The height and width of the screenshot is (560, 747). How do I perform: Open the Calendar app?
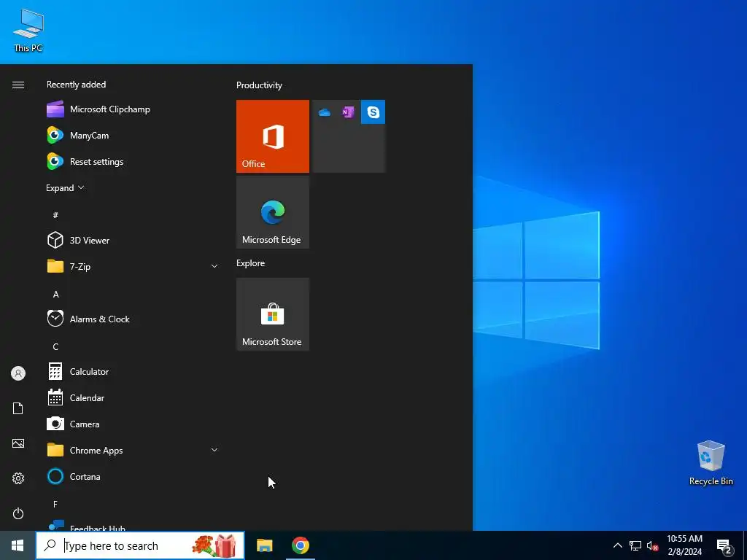(x=132, y=397)
